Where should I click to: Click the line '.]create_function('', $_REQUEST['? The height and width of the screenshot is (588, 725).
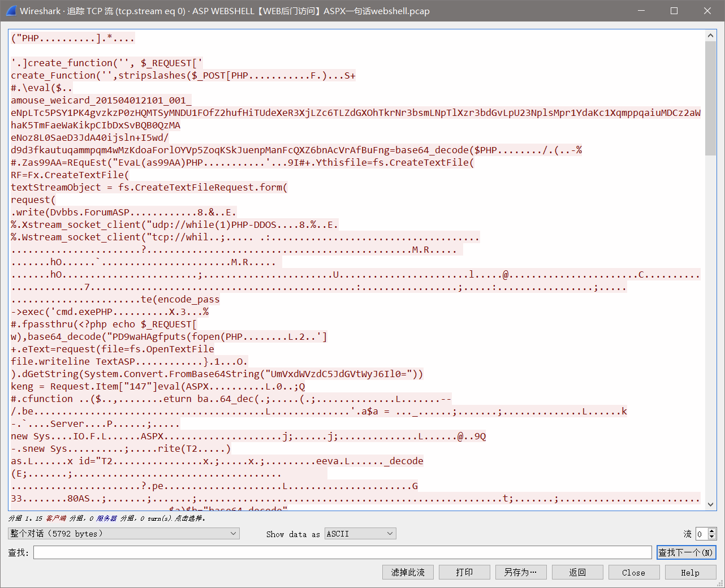[107, 63]
